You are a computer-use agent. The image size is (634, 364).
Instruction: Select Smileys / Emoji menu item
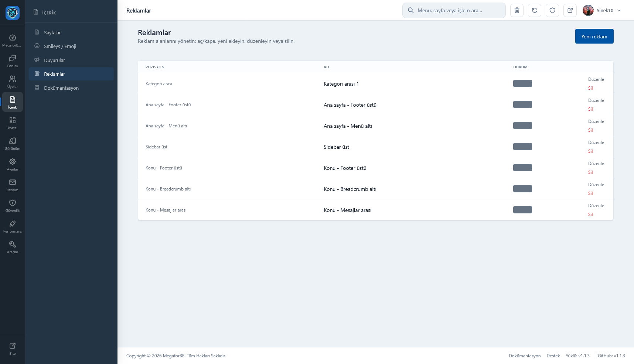click(x=60, y=46)
